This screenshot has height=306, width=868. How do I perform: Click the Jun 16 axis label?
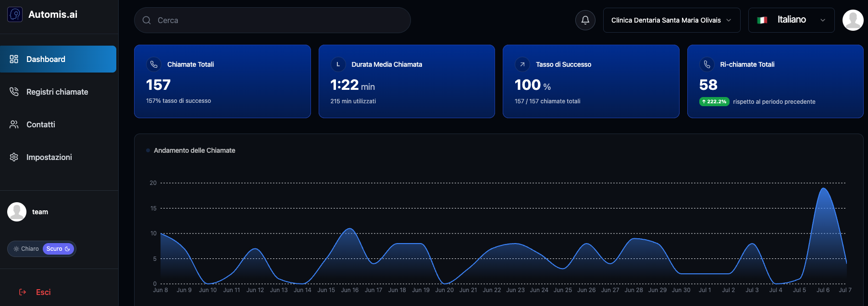(350, 290)
